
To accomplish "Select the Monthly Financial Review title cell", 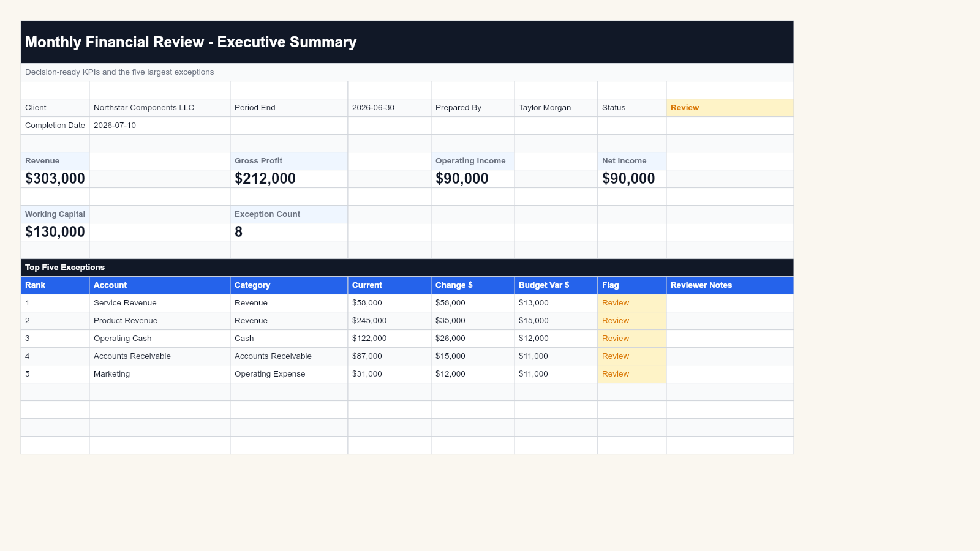I will [407, 42].
